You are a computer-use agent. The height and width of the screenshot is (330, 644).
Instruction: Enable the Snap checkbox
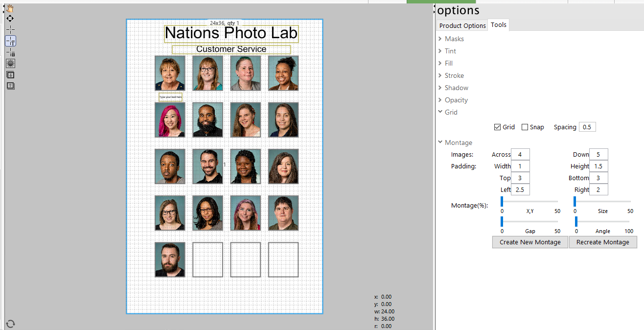[525, 127]
